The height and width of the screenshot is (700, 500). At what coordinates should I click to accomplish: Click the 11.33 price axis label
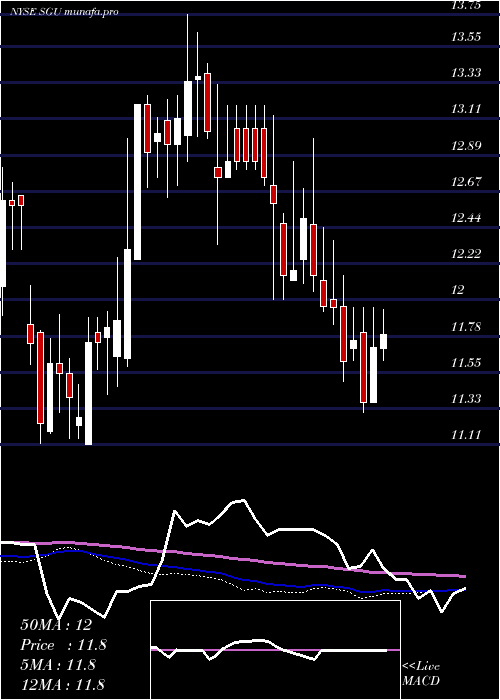466,399
